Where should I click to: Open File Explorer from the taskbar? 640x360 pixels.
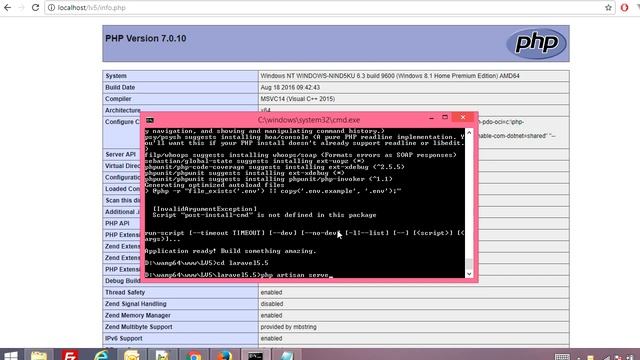pos(39,356)
